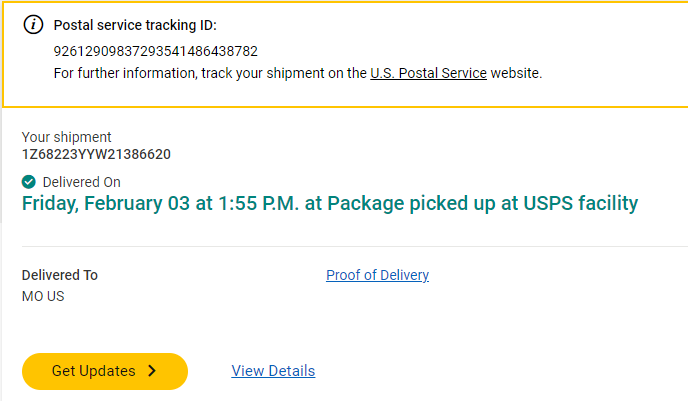Open the Proof of Delivery link
Image resolution: width=688 pixels, height=401 pixels.
[377, 275]
